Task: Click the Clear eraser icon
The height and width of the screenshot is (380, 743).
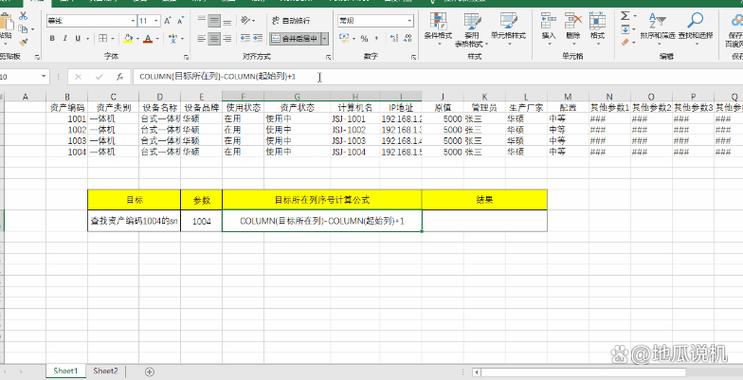Action: click(625, 42)
